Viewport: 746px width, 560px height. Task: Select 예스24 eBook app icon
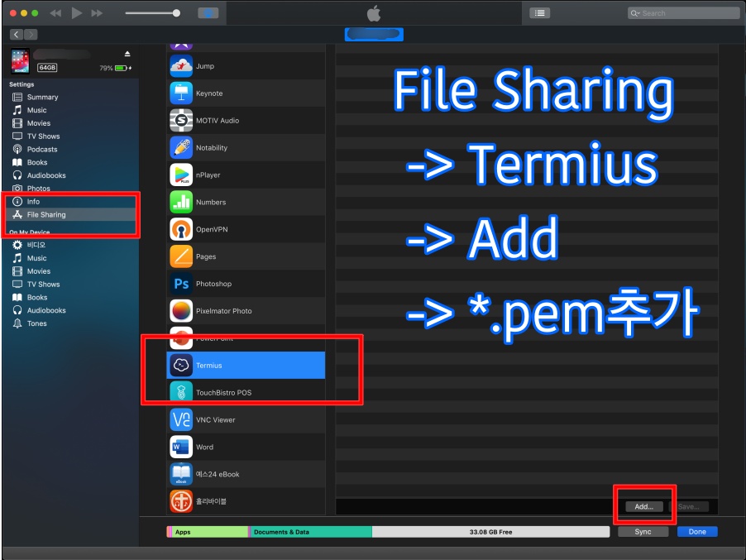[x=181, y=474]
